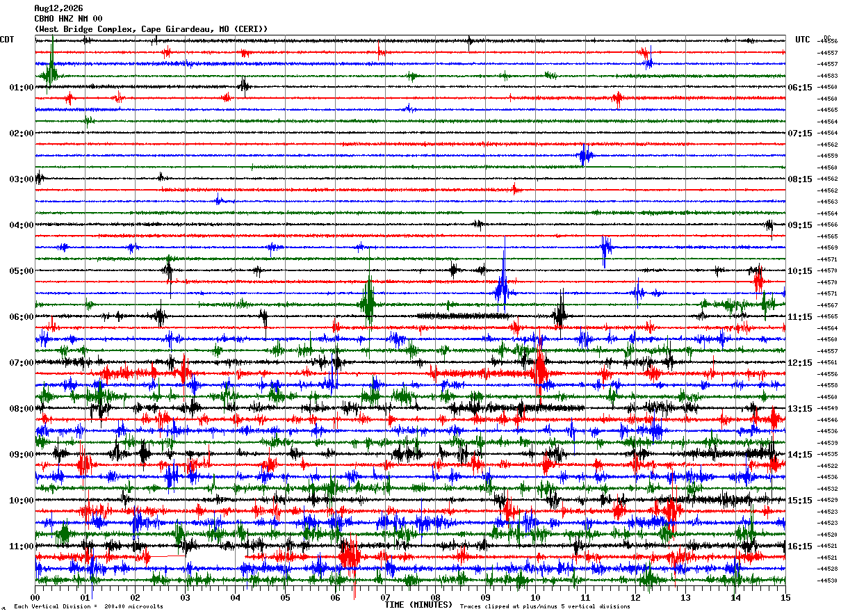
Task: Select the '09:00' CDT time label
Action: [x=22, y=455]
